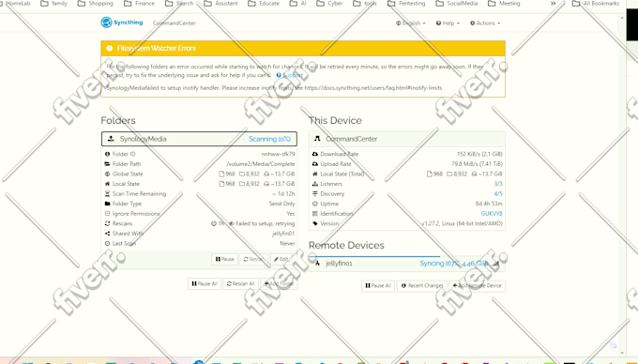Open the Finance bookmarks folder
638x364 pixels.
139,4
